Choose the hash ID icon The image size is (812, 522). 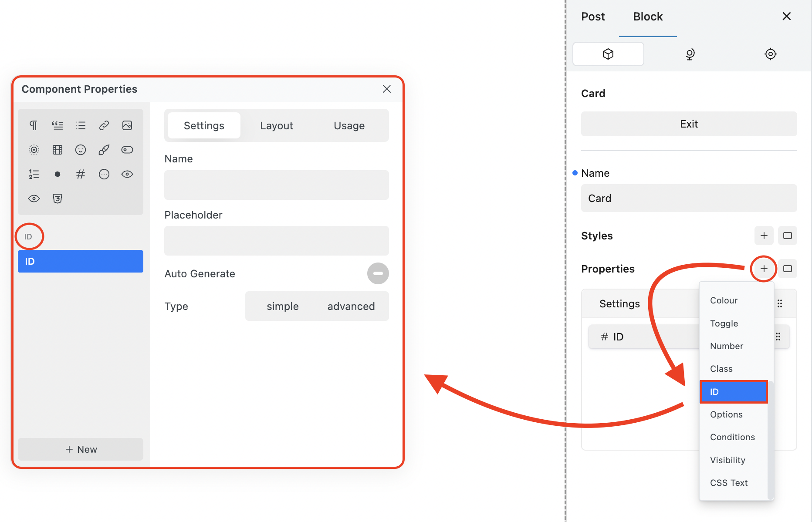[x=80, y=174]
